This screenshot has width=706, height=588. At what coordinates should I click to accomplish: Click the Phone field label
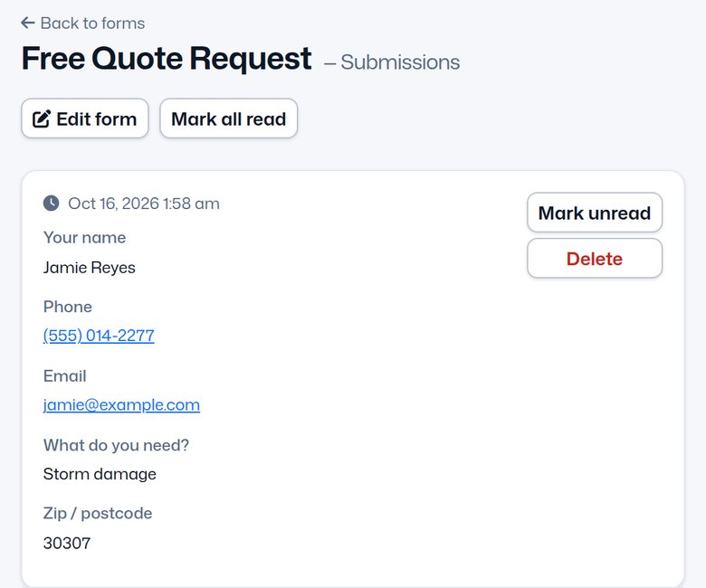click(x=68, y=307)
